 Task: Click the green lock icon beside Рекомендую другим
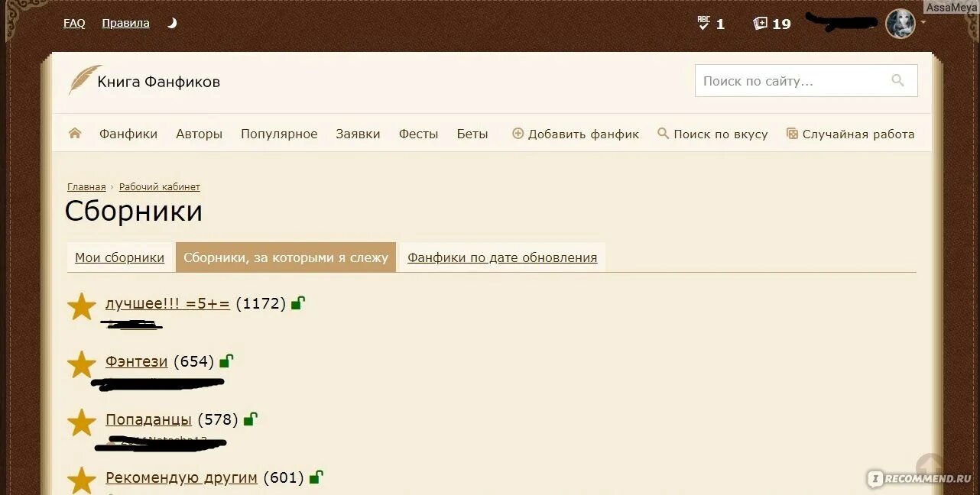point(316,477)
